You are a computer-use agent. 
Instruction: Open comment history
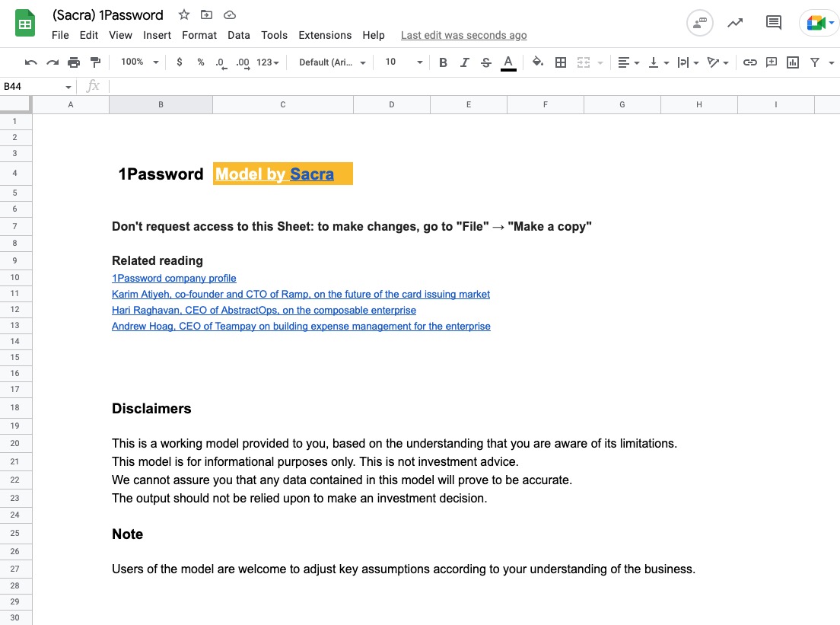[773, 23]
